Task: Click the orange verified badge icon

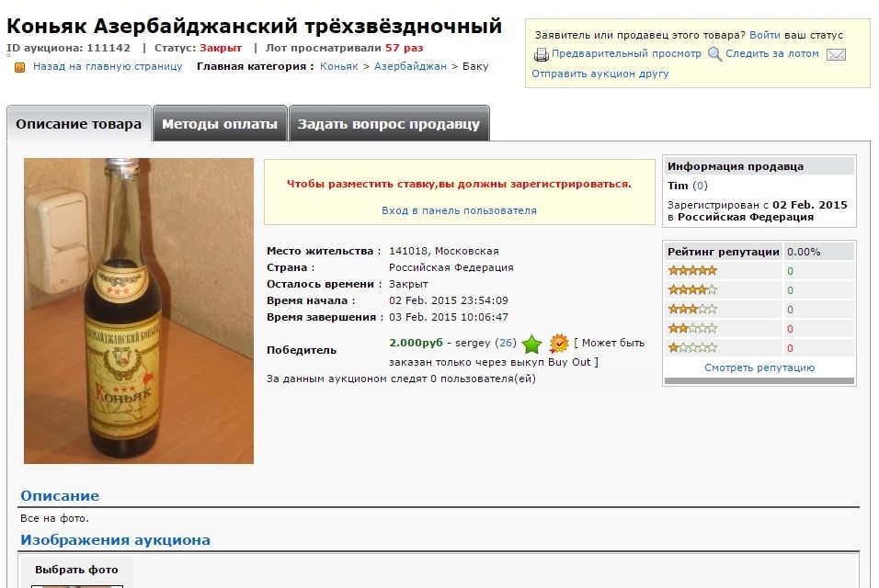Action: tap(559, 343)
